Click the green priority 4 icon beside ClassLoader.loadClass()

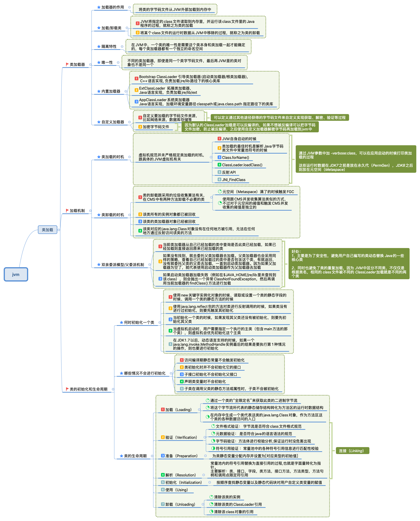[219, 165]
